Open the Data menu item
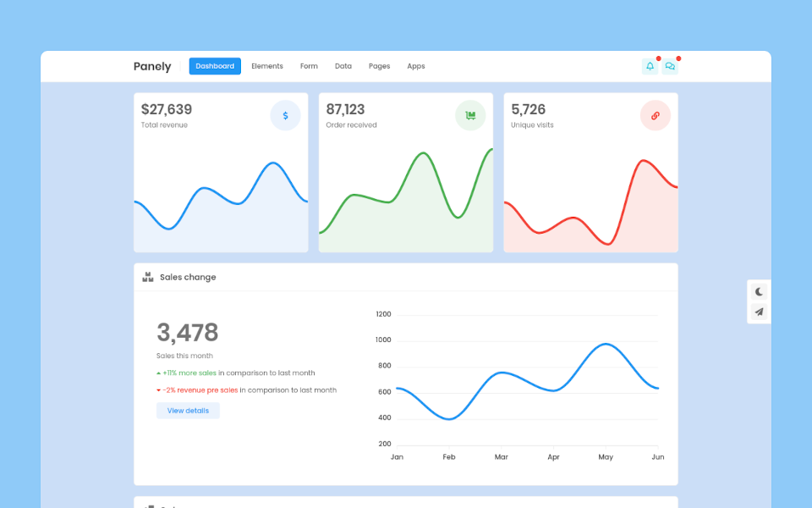The width and height of the screenshot is (812, 508). tap(343, 66)
